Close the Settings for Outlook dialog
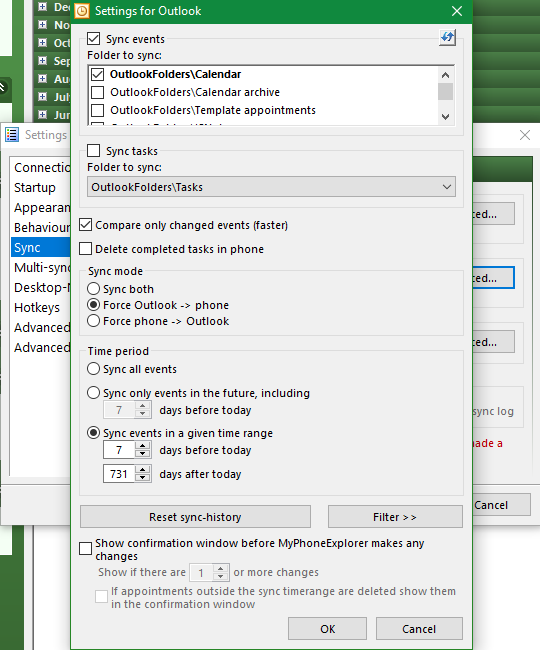This screenshot has height=650, width=540. 457,11
